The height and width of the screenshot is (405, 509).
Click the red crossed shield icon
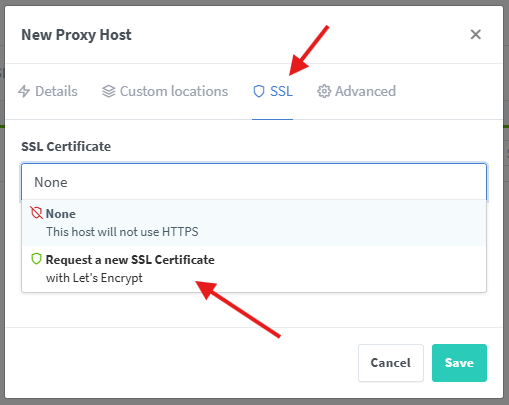pos(36,213)
